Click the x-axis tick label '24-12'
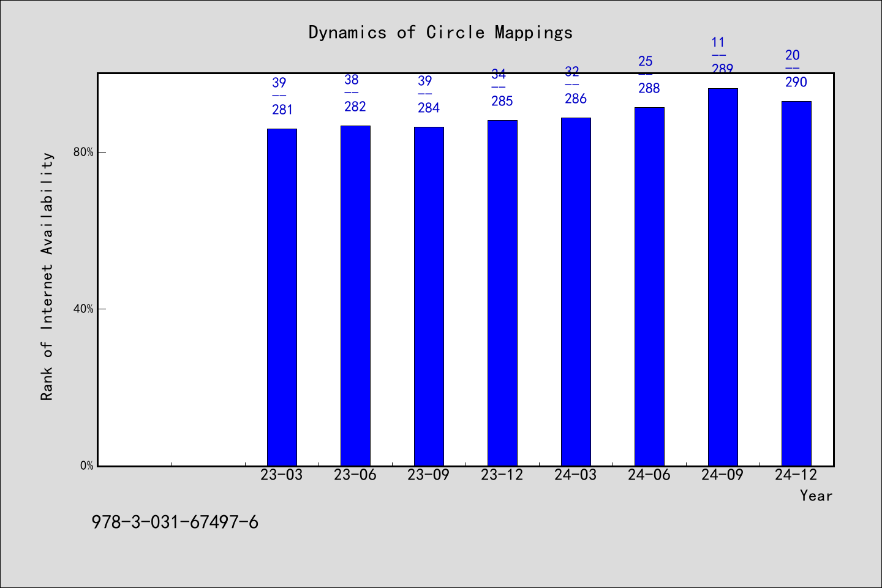Image resolution: width=882 pixels, height=588 pixels. click(x=796, y=475)
